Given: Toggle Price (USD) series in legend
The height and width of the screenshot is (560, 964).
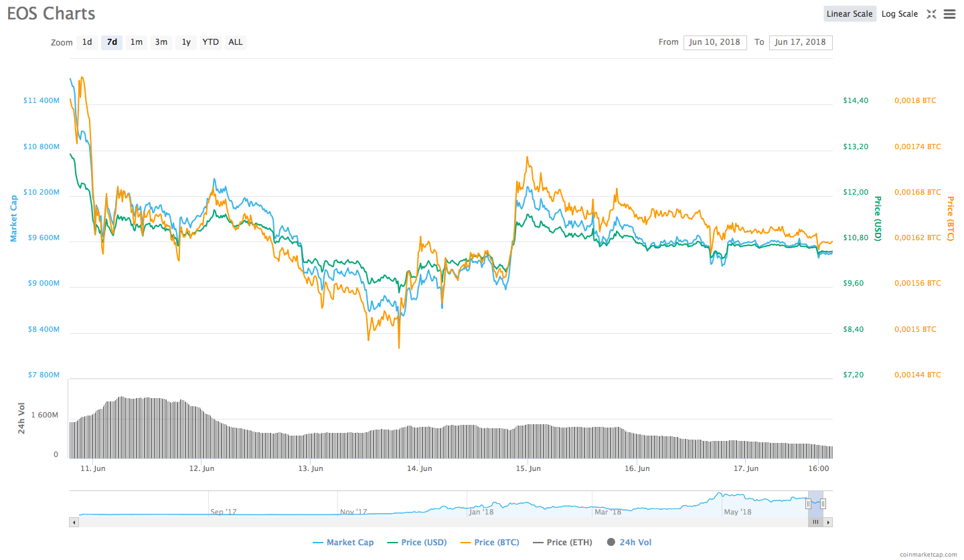Looking at the screenshot, I should pos(417,543).
